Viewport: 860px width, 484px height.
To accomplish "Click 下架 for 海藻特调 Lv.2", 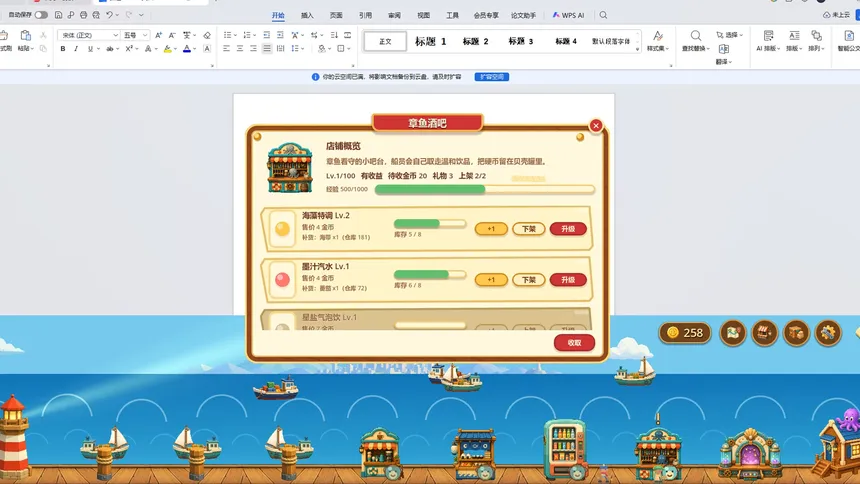I will 529,229.
